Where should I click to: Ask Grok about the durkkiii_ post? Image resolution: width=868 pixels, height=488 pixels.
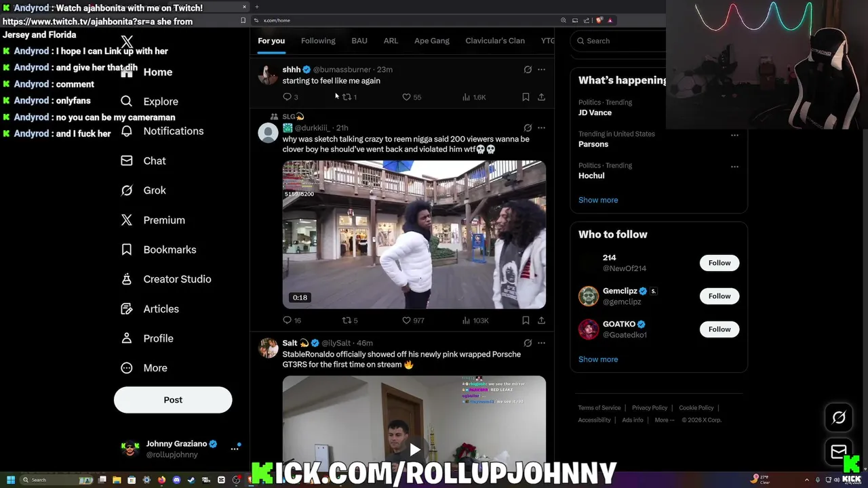528,127
